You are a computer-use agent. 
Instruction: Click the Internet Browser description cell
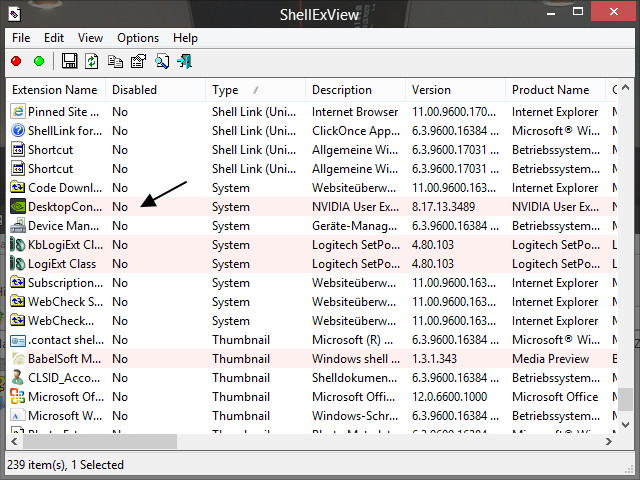coord(355,112)
